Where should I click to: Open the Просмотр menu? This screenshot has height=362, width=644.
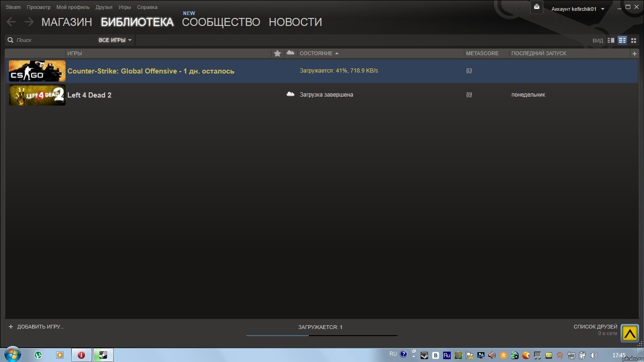pyautogui.click(x=39, y=7)
